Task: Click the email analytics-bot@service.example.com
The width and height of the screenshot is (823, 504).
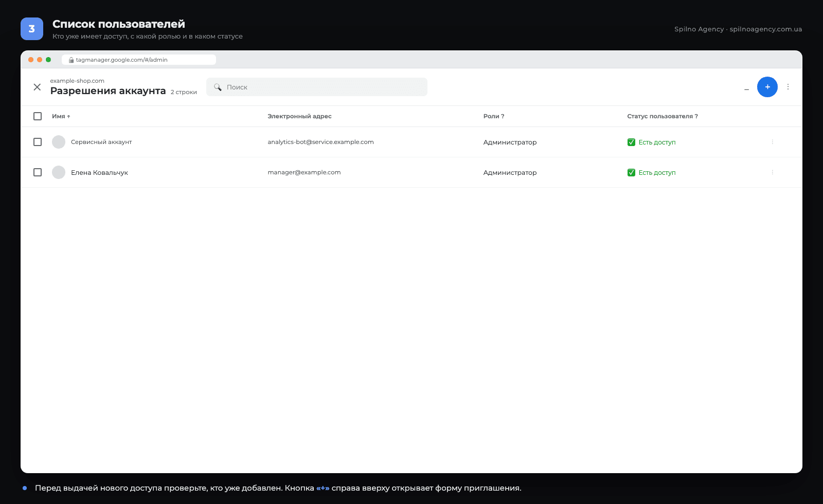Action: [320, 142]
